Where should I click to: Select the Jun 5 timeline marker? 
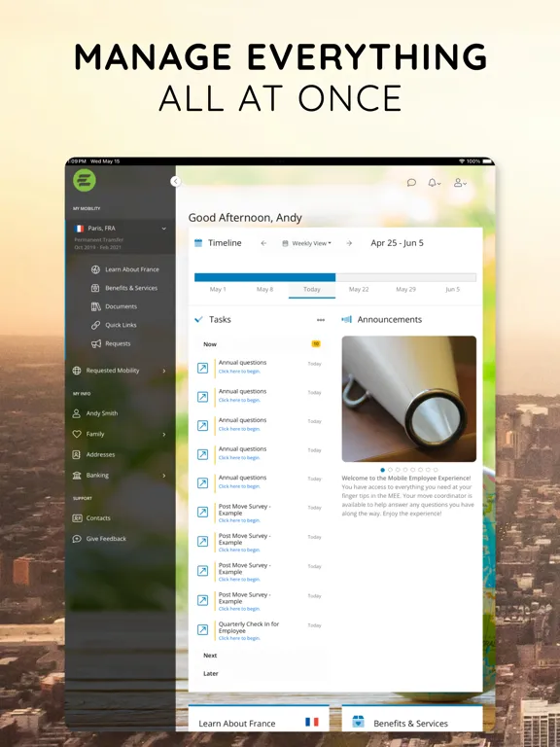tap(452, 289)
